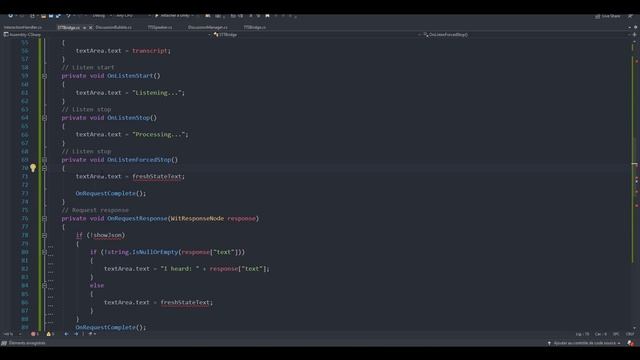Click line number 64 in the gutter

click(x=24, y=118)
